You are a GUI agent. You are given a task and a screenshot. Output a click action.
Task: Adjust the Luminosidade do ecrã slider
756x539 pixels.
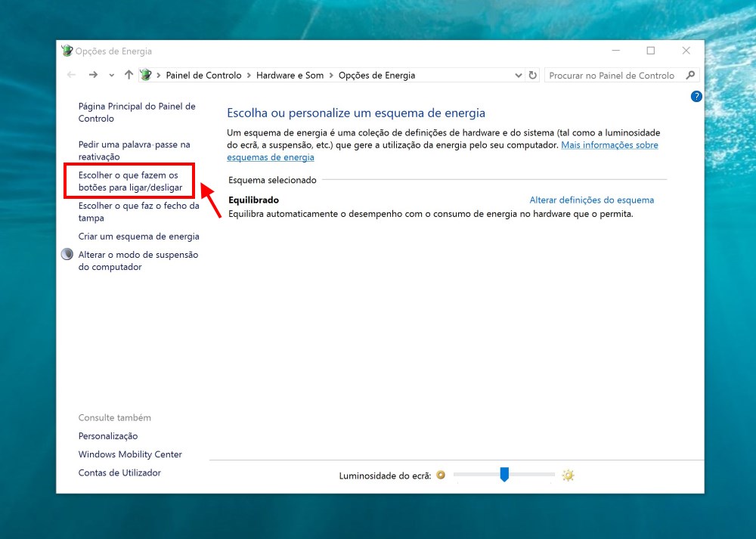[x=505, y=475]
